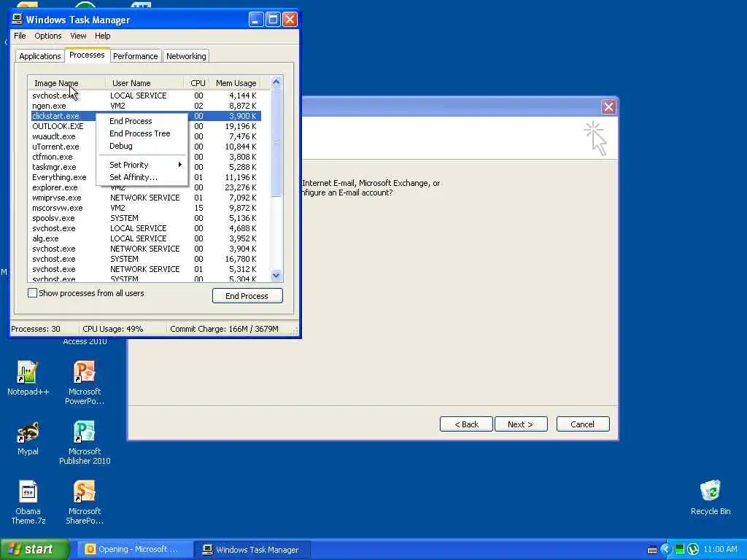The width and height of the screenshot is (747, 560).
Task: Select the alg.exe process
Action: (145, 238)
